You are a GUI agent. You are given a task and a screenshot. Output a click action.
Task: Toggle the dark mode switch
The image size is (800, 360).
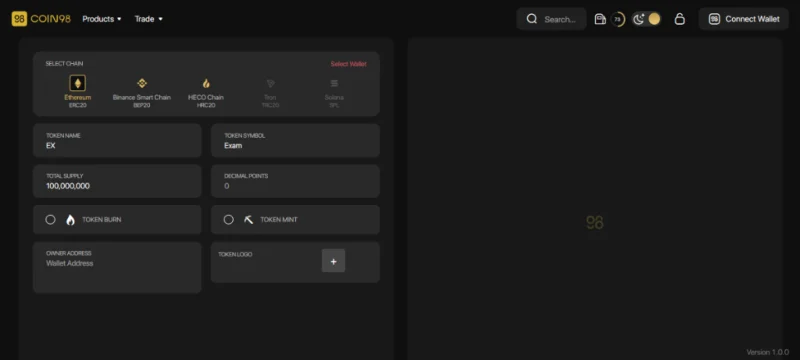tap(646, 19)
